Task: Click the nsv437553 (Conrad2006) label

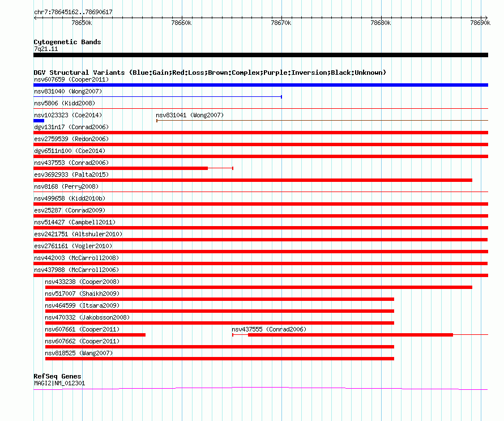Action: point(71,163)
